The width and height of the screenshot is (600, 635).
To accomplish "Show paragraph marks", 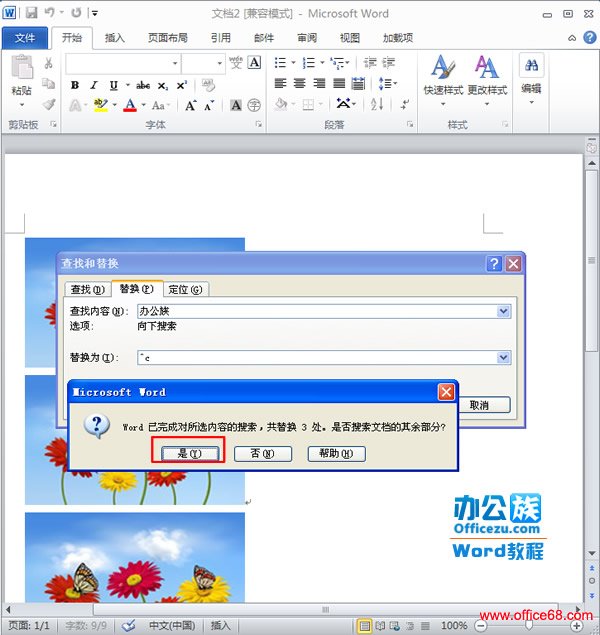I will [405, 104].
